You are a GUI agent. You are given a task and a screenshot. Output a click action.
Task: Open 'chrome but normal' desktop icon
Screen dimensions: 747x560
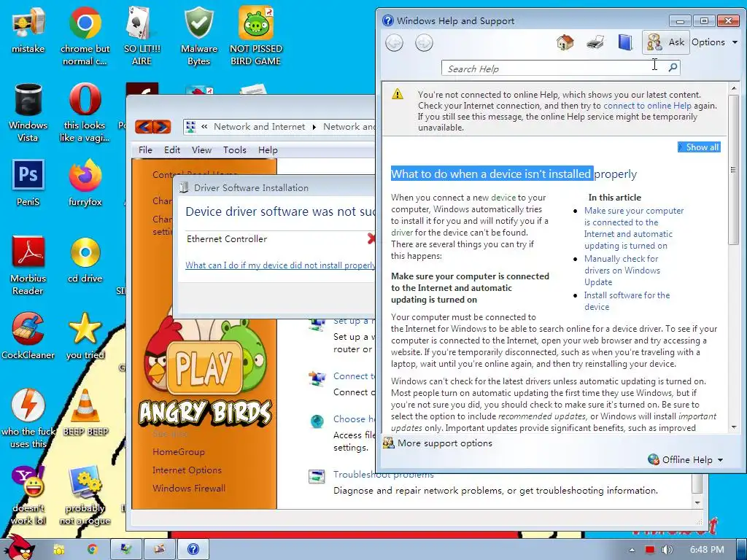85,36
